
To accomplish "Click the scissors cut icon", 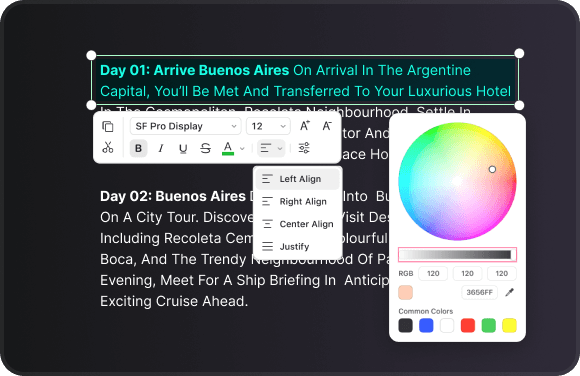I will 108,148.
